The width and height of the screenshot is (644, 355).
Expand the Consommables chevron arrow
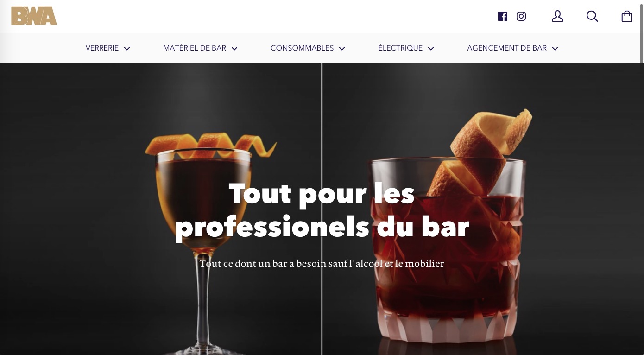[342, 48]
